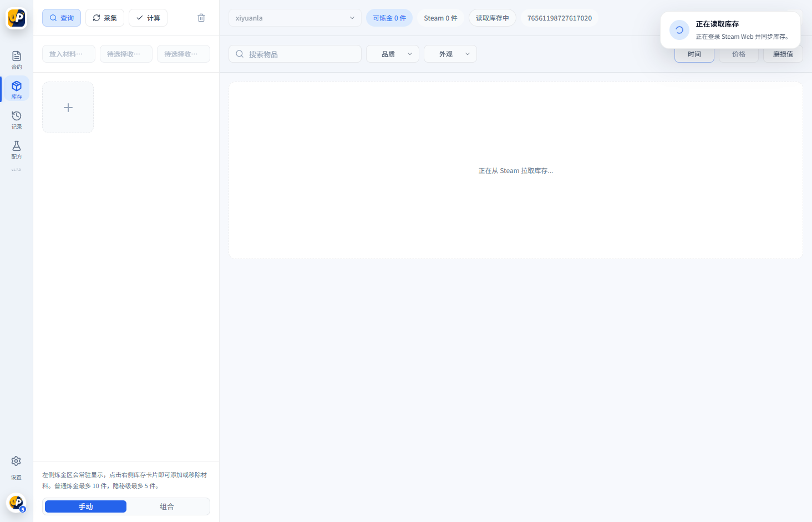
Task: Switch sorting to 价格 price
Action: [738, 54]
